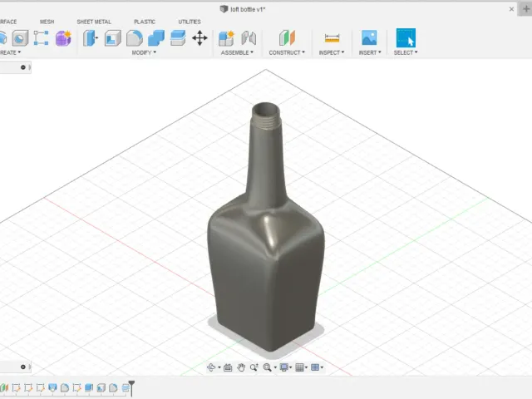
Task: Click the Insert image icon
Action: pos(369,37)
